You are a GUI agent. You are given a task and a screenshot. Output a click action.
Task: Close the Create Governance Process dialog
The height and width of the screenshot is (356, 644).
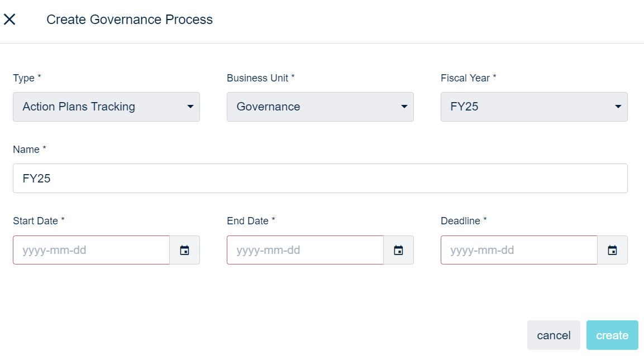9,20
